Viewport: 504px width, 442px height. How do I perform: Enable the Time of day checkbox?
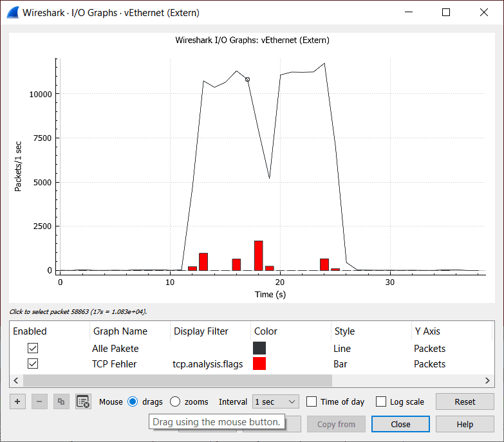pyautogui.click(x=312, y=401)
